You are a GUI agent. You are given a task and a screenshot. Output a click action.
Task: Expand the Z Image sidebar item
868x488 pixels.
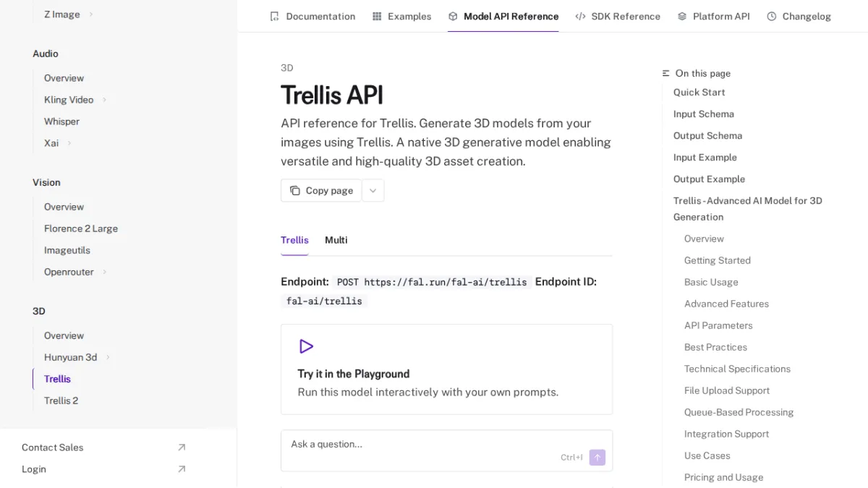[x=91, y=14]
